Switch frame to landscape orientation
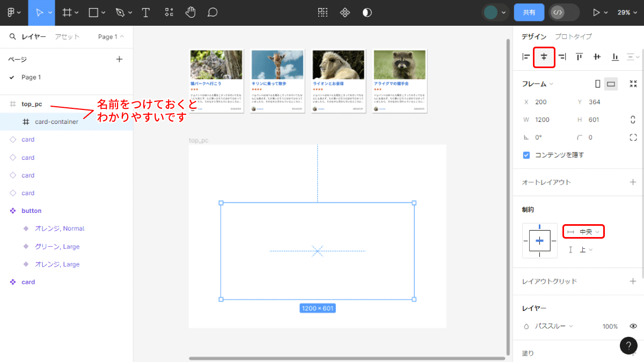 (x=610, y=84)
